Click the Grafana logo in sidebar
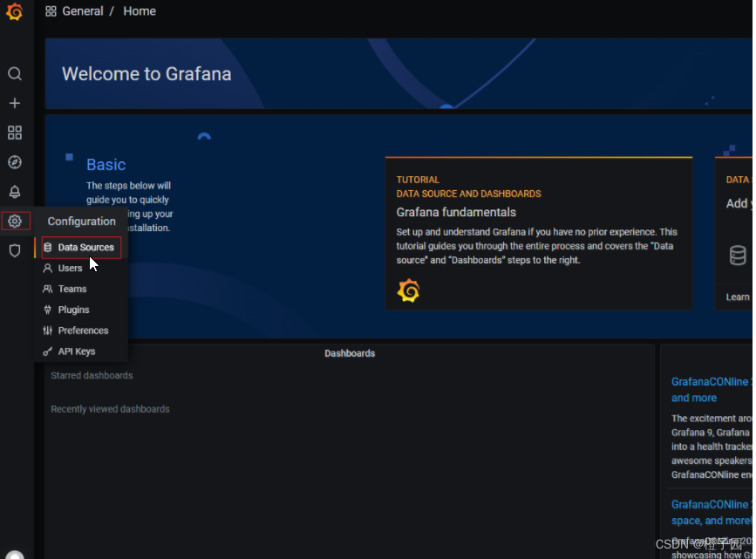Image resolution: width=756 pixels, height=559 pixels. coord(15,11)
